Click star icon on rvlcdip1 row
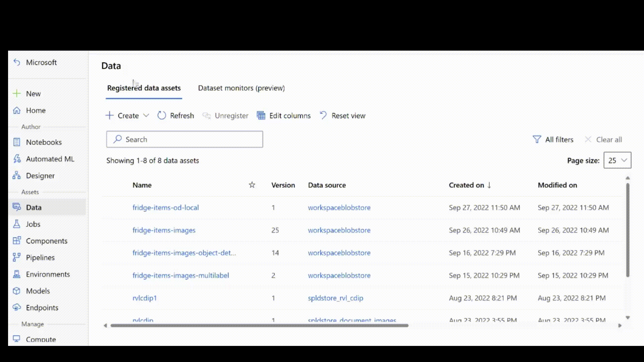The image size is (644, 362). [x=252, y=297]
